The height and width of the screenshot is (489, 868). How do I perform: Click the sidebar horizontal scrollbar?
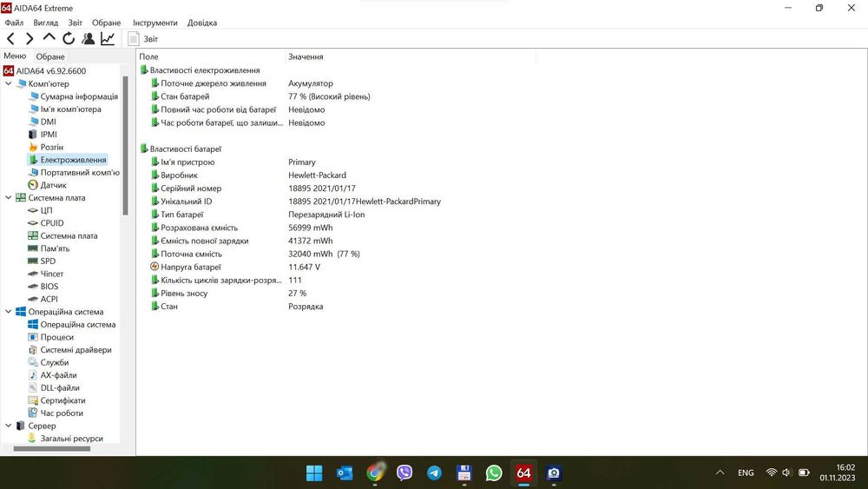51,448
